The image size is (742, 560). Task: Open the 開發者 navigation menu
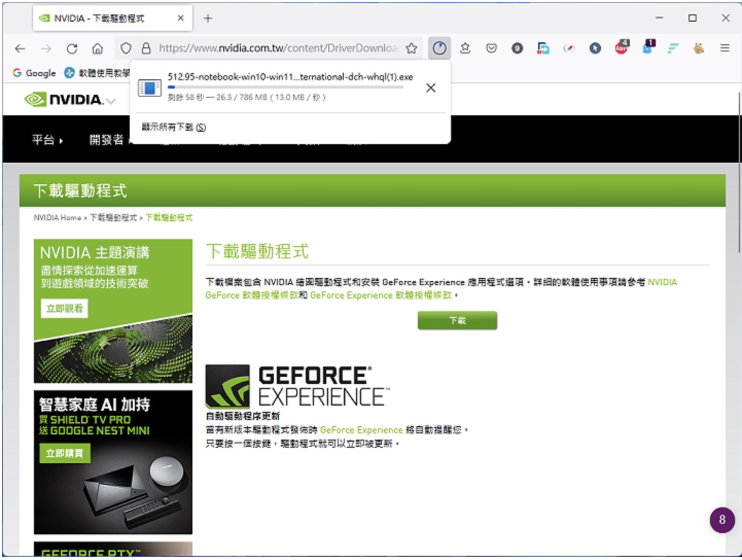coord(109,140)
